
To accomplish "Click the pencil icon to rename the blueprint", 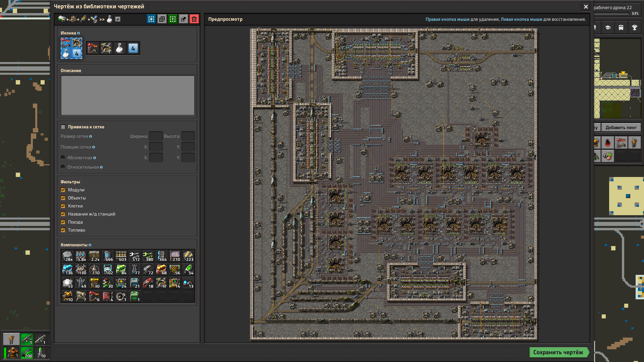I will click(x=118, y=19).
